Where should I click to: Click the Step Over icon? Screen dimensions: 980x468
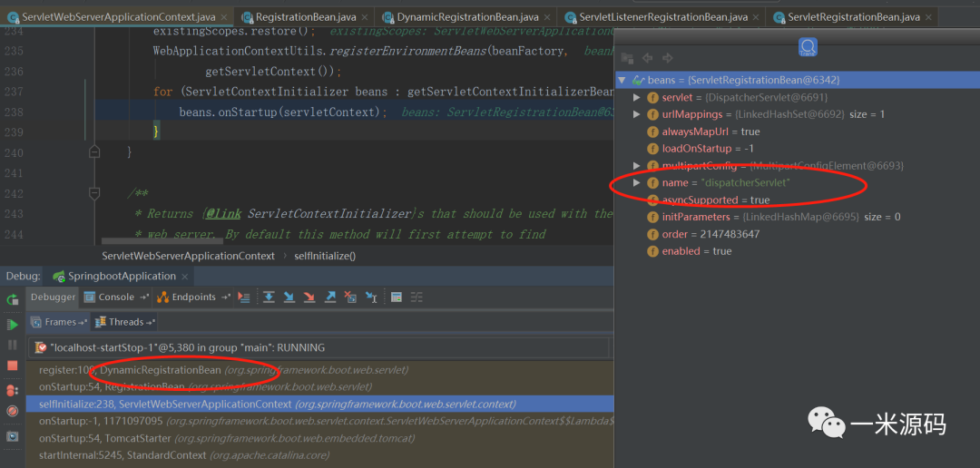tap(269, 297)
